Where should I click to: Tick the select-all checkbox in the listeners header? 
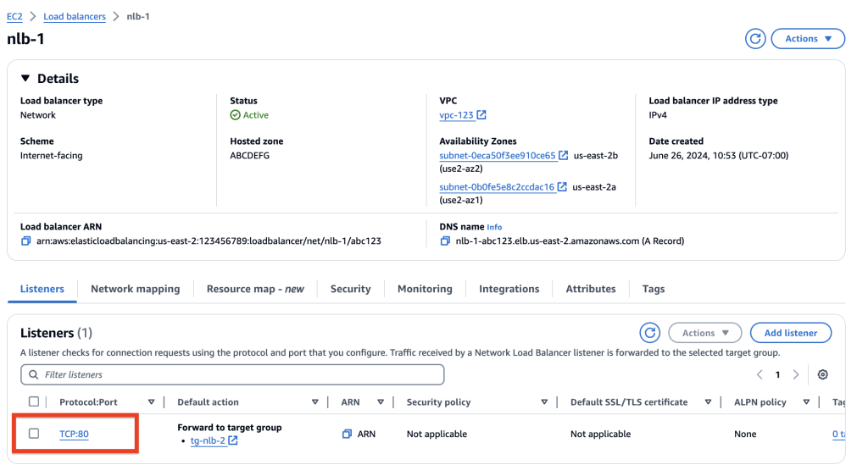[x=34, y=402]
